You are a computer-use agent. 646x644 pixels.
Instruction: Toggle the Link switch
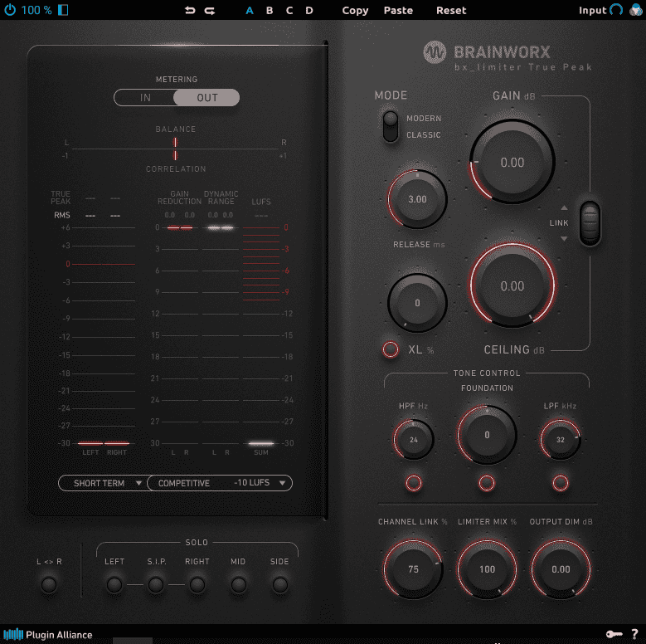point(590,223)
